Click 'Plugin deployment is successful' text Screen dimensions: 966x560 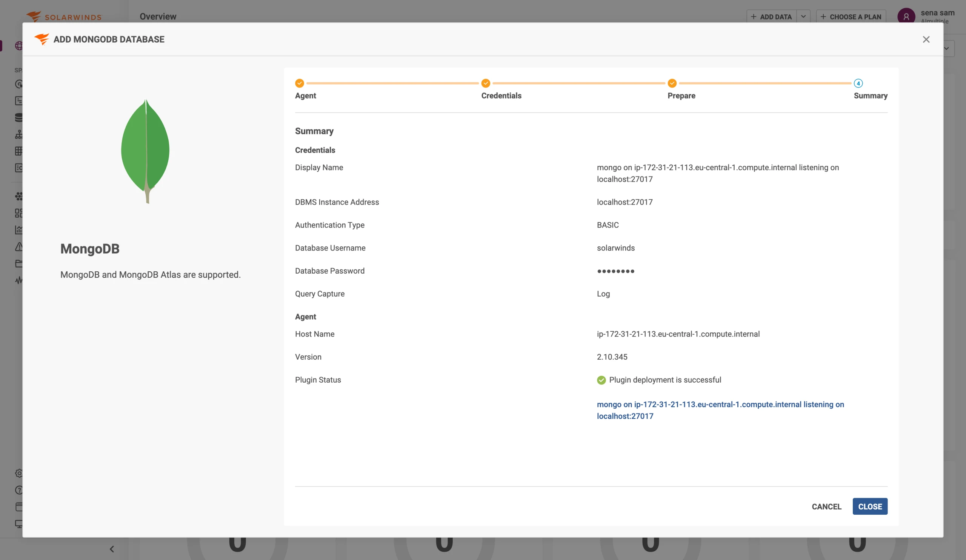665,380
